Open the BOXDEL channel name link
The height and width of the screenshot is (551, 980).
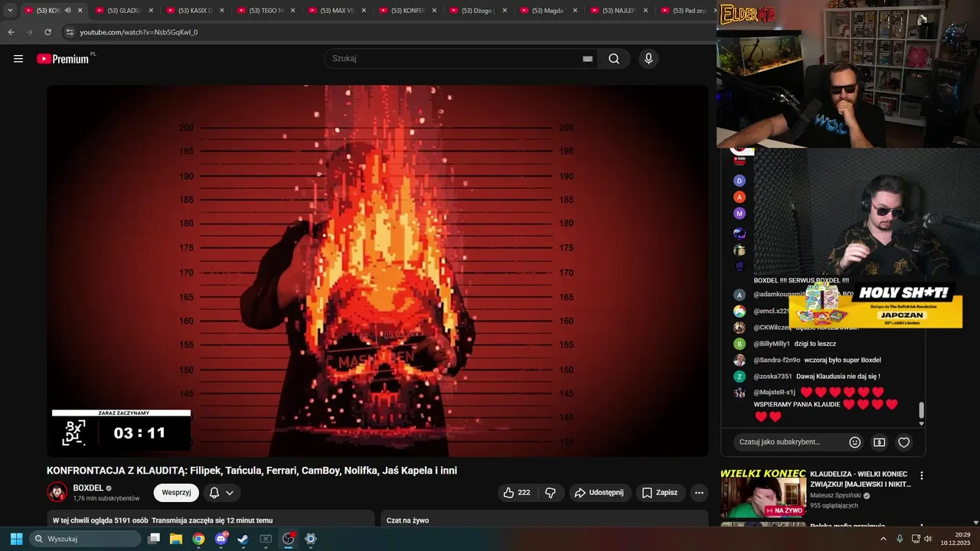click(88, 488)
